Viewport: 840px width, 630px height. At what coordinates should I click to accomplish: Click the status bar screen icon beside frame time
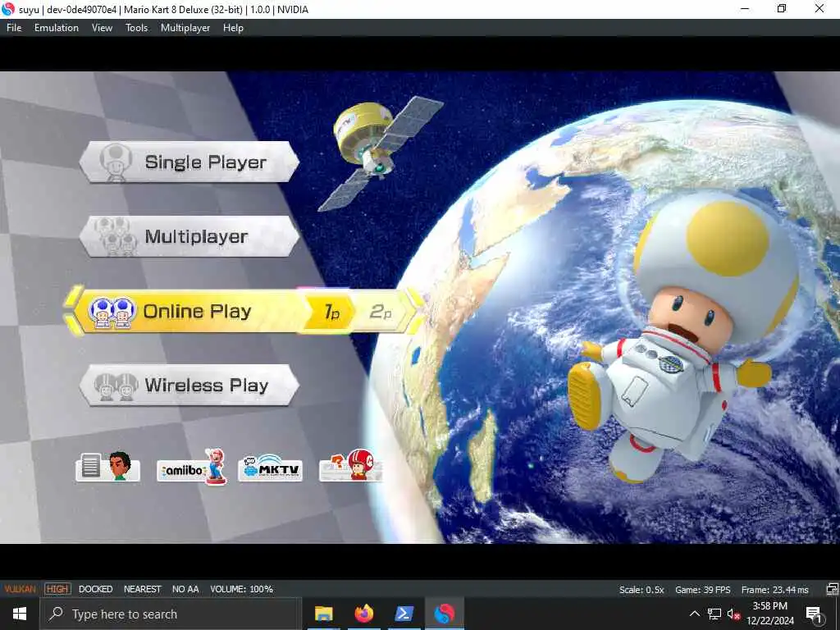832,589
